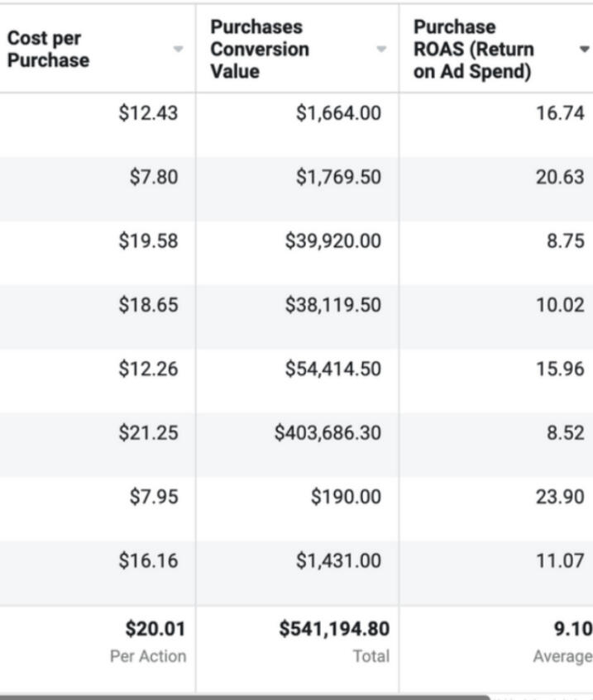Click the 20.63 ROAS value cell
Screen dimensions: 593x700
click(x=560, y=177)
